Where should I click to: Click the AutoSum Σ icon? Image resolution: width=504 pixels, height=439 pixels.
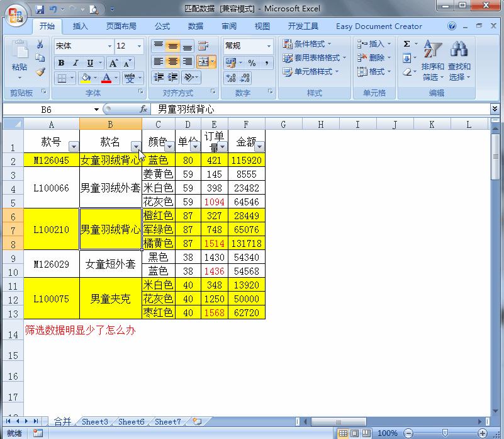pyautogui.click(x=407, y=44)
